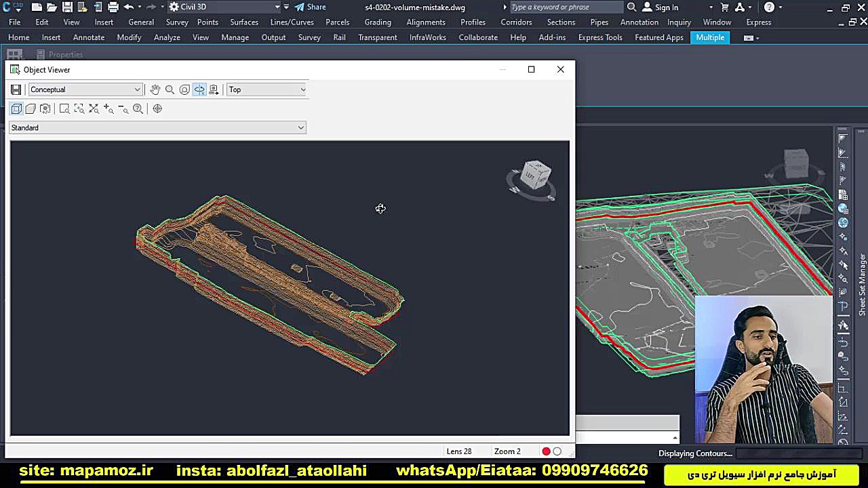This screenshot has height=488, width=868.
Task: Open the Top view direction dropdown
Action: coord(267,89)
